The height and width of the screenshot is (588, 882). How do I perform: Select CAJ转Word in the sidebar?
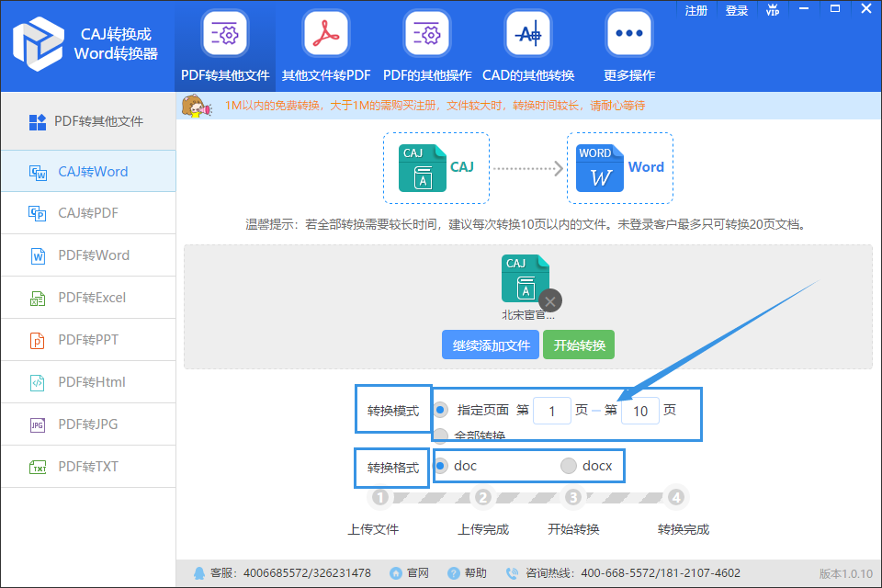(x=88, y=171)
